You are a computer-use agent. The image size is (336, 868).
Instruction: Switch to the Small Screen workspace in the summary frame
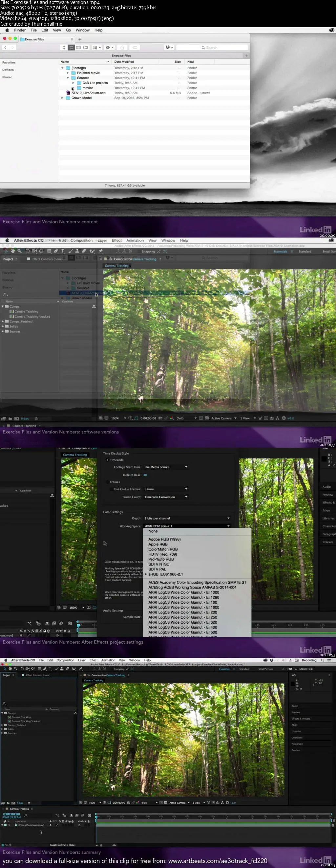pyautogui.click(x=266, y=669)
